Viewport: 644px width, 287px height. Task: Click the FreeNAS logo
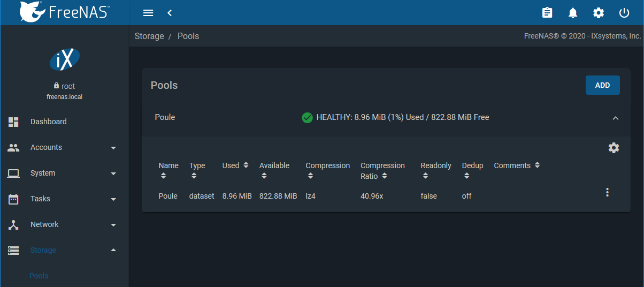[64, 12]
